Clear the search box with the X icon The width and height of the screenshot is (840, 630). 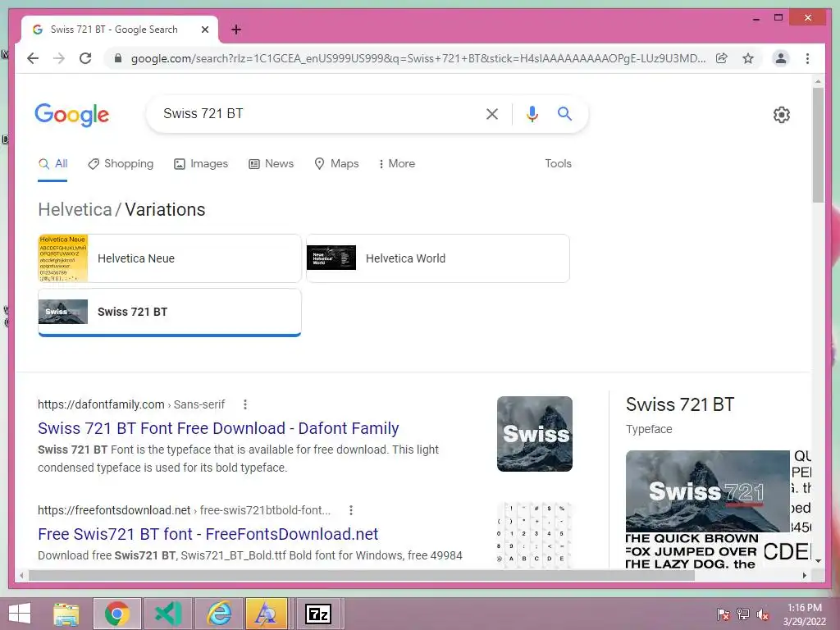[x=492, y=113]
